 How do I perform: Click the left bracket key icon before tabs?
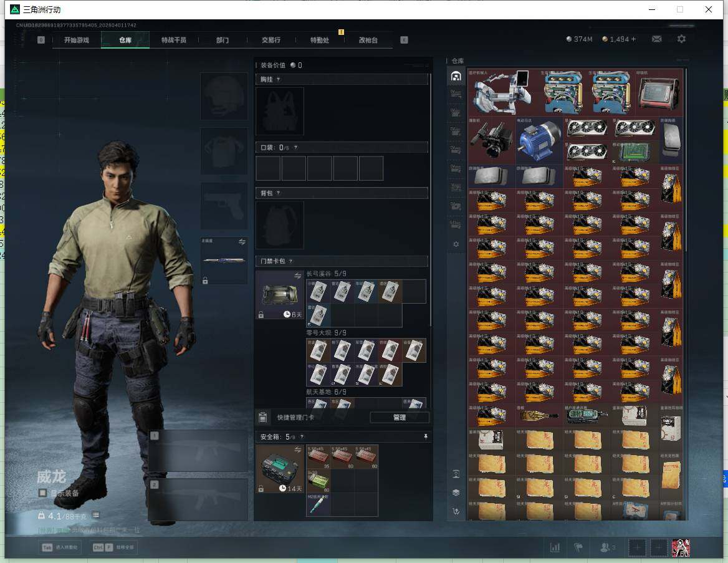click(41, 40)
